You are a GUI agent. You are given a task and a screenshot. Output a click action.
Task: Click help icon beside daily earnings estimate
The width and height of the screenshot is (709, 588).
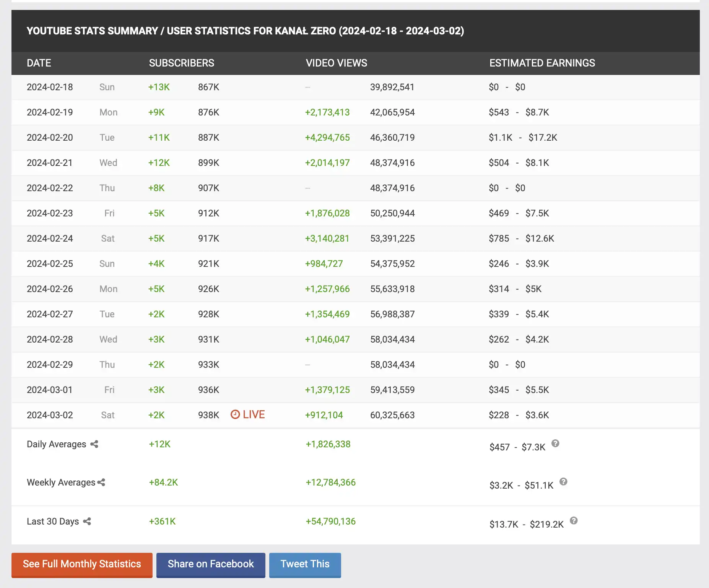coord(555,443)
